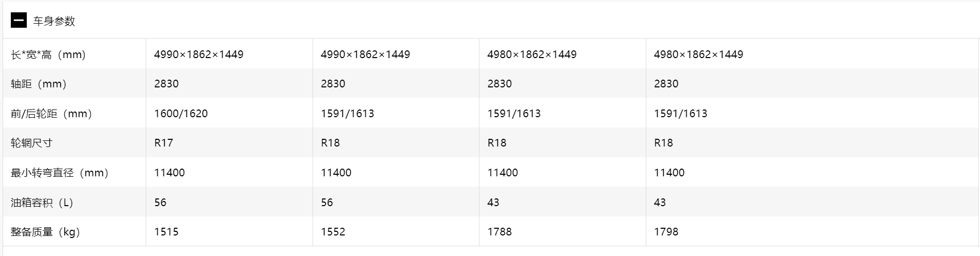
Task: Click the 1788 curb weight value
Action: coord(500,232)
